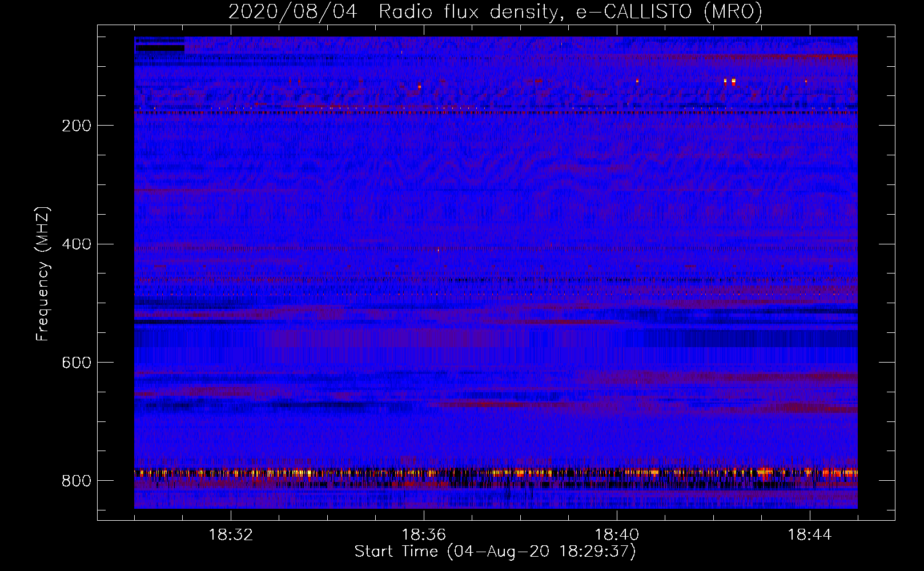Click the '18:36' time tick label

tap(424, 535)
